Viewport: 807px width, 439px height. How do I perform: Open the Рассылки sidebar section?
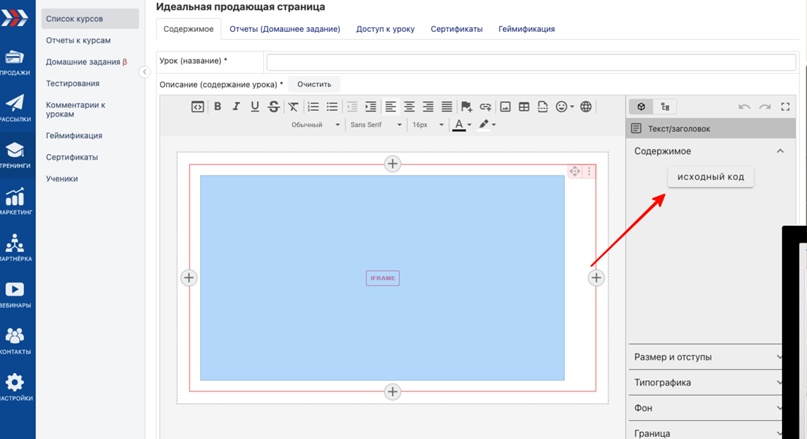15,109
